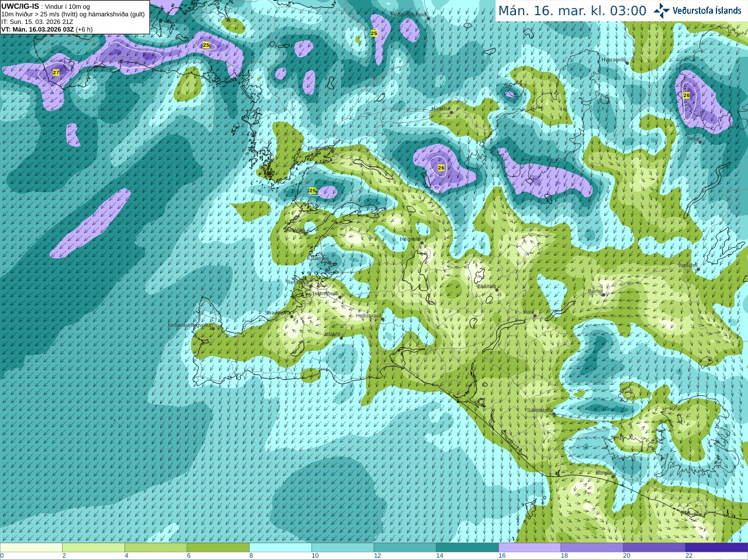The height and width of the screenshot is (560, 748).
Task: Click the Keflavíkurflugvöllur station label
Action: (x=190, y=325)
